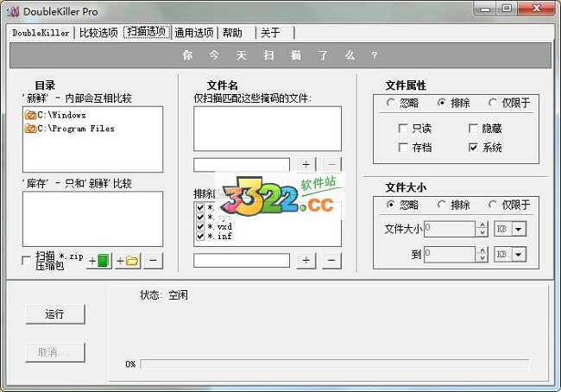Click the DoubleKiller Pro title bar app icon

click(13, 11)
